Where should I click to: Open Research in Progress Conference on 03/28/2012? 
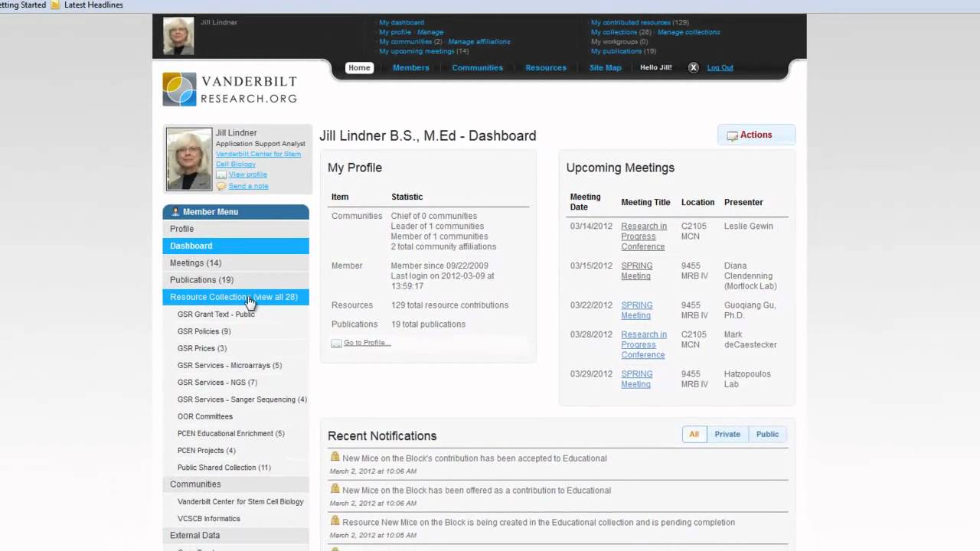click(x=644, y=344)
